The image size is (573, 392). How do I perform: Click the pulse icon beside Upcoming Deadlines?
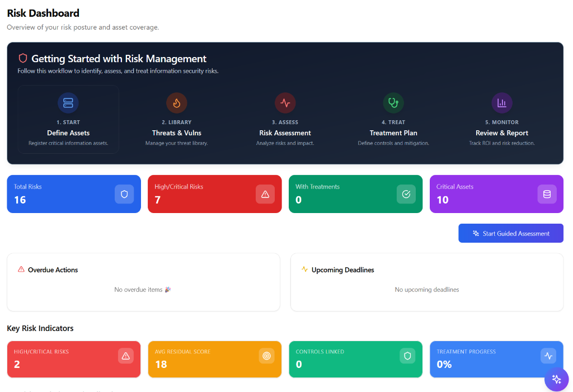pos(305,270)
